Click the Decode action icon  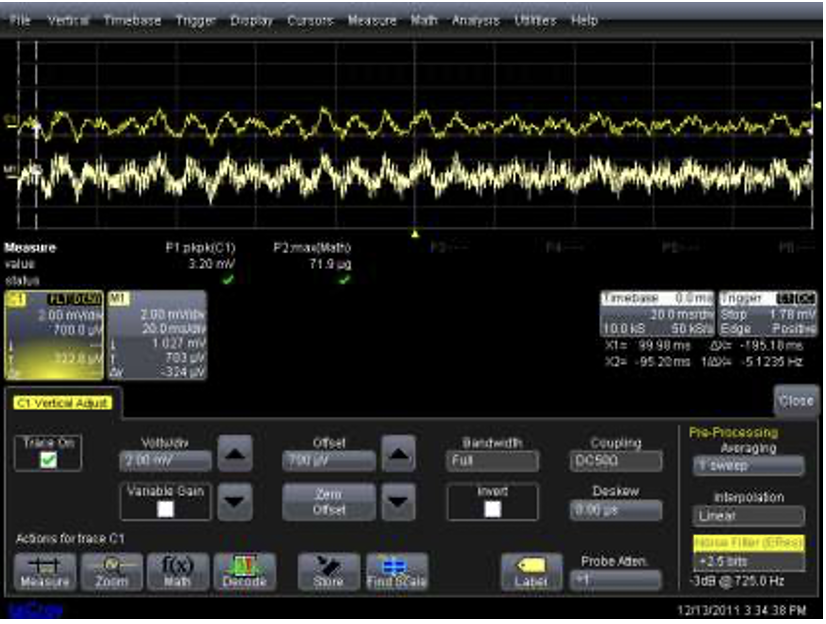pos(245,571)
